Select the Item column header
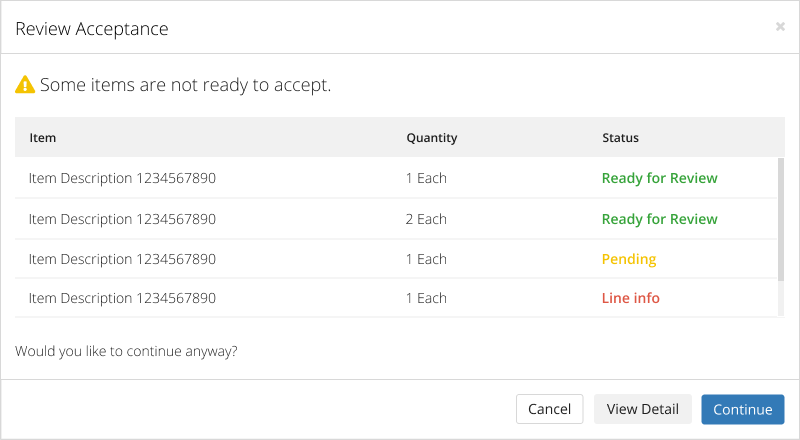This screenshot has width=800, height=440. (42, 138)
